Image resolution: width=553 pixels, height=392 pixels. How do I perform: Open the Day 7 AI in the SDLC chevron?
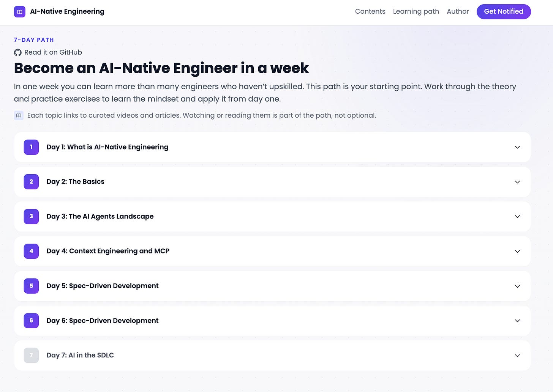point(517,355)
